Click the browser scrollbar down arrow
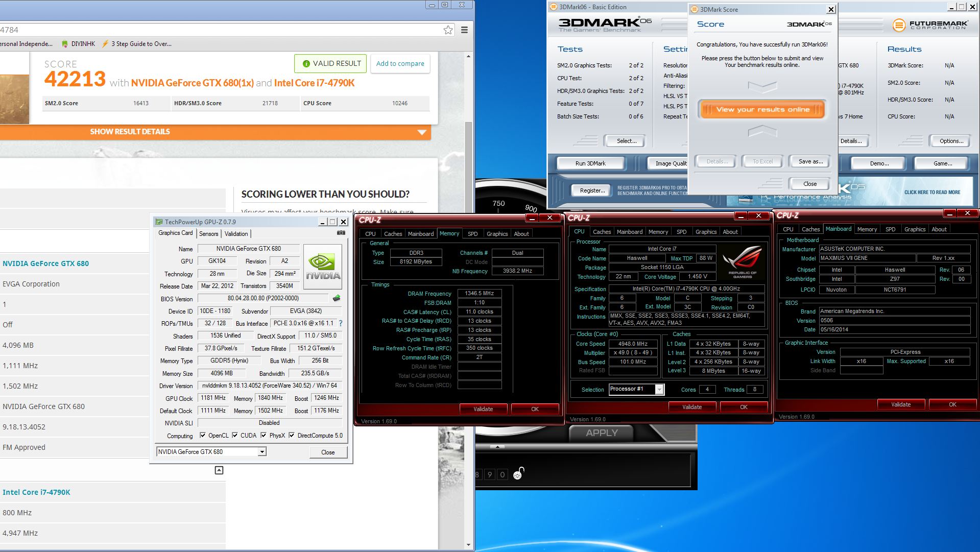Screen dimensions: 980x552 click(x=469, y=545)
